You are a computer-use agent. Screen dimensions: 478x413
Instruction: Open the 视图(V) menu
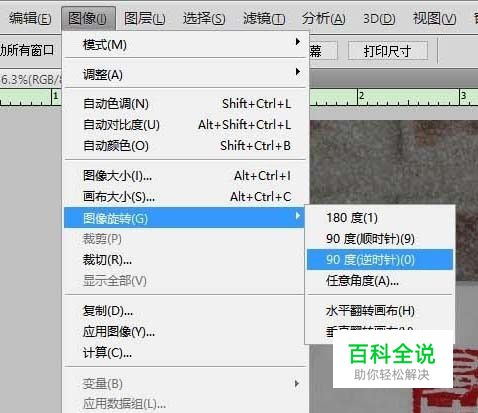tap(434, 18)
